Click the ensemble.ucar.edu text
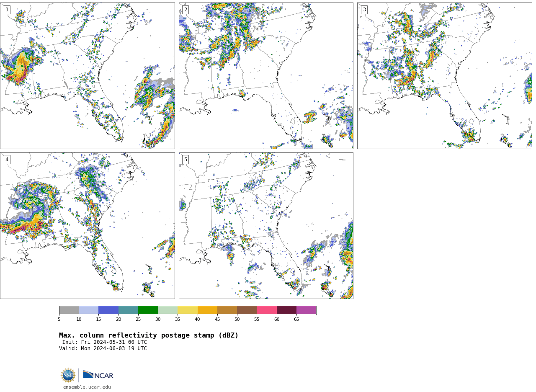Screen dimensions: 536x392 tap(87, 387)
